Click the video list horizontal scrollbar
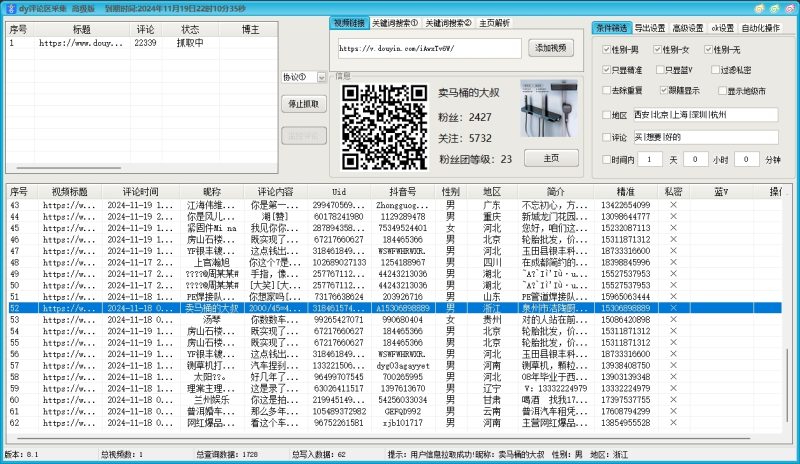This screenshot has height=464, width=800. pos(69,168)
